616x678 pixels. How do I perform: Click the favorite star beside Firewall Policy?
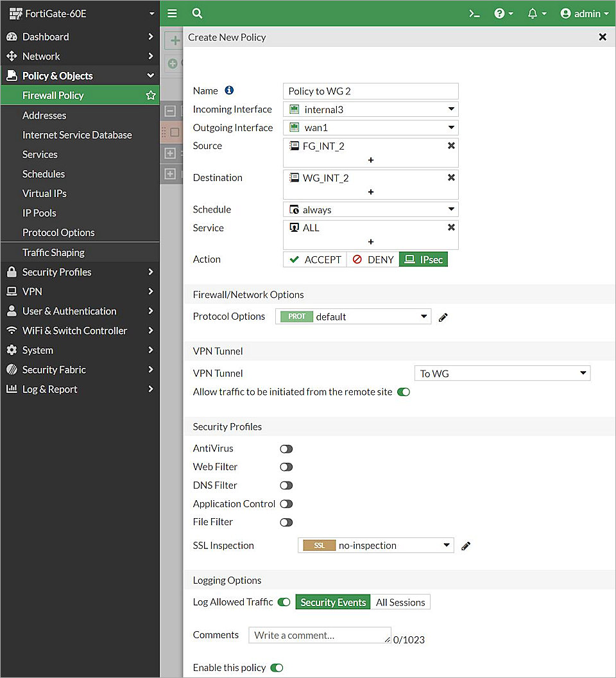(150, 95)
